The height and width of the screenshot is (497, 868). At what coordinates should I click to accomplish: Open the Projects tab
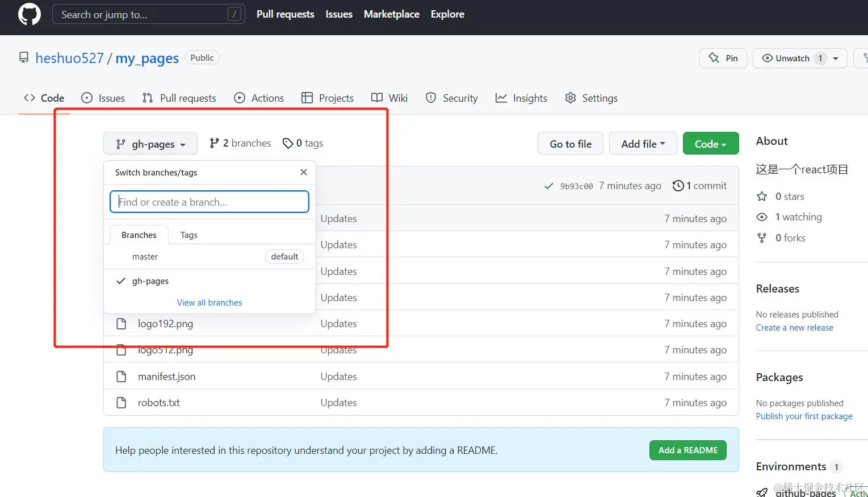click(328, 98)
